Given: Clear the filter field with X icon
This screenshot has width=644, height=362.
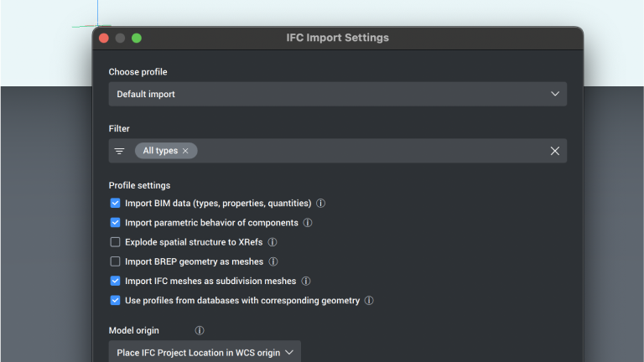Looking at the screenshot, I should pyautogui.click(x=554, y=151).
